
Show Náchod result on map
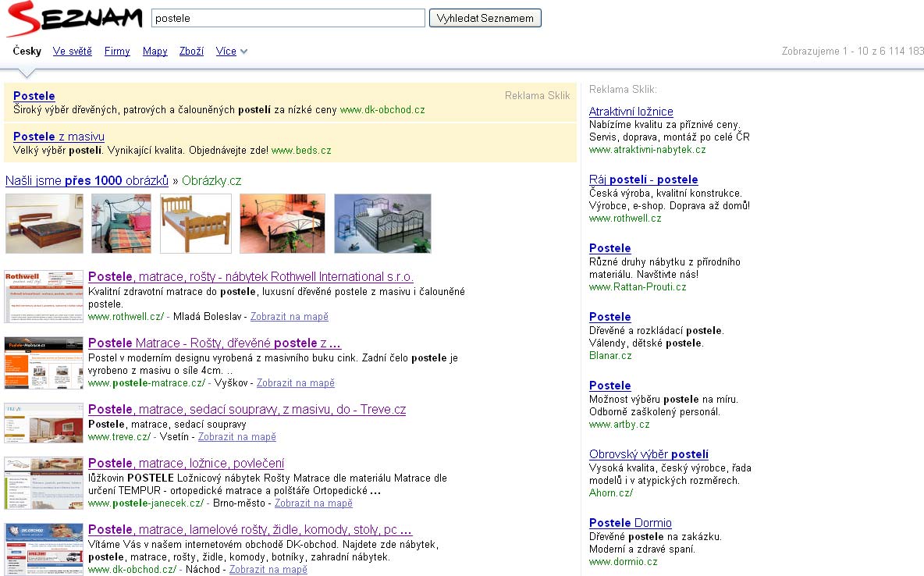point(268,570)
